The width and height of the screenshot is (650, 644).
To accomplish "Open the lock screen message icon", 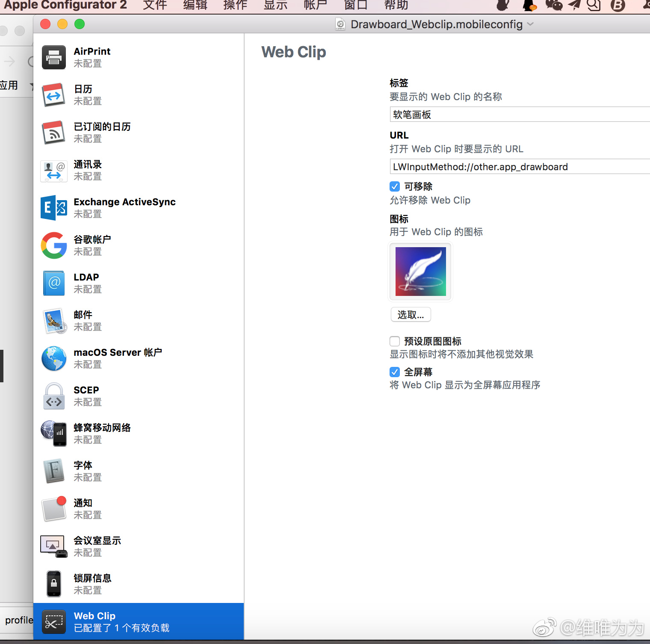I will point(54,584).
